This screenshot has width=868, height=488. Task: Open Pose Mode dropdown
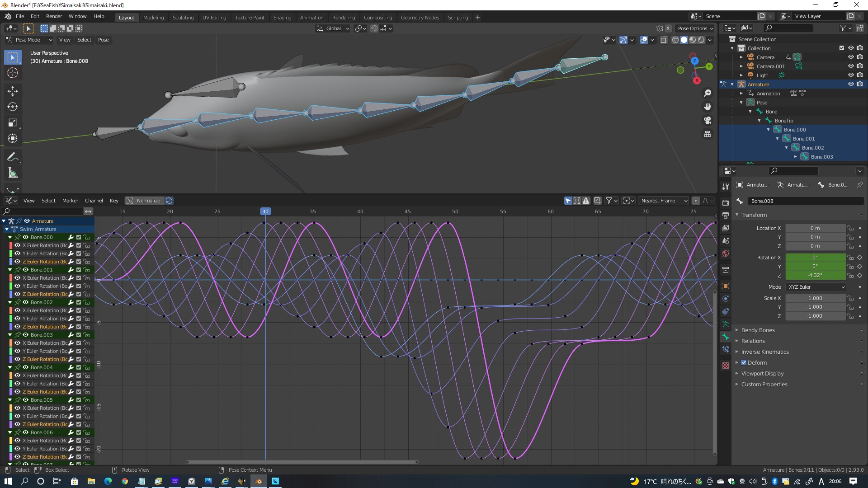(x=29, y=40)
